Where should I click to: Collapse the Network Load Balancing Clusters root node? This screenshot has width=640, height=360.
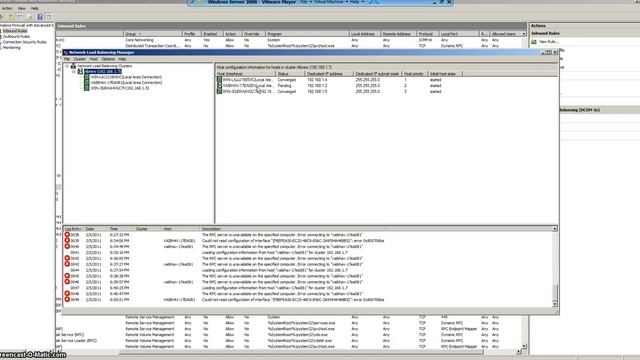pos(67,66)
